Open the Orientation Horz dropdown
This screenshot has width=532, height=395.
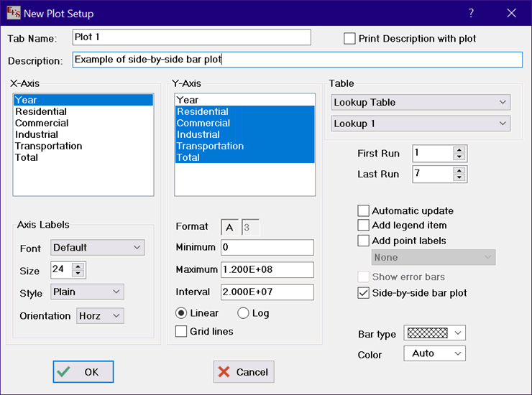pos(100,316)
